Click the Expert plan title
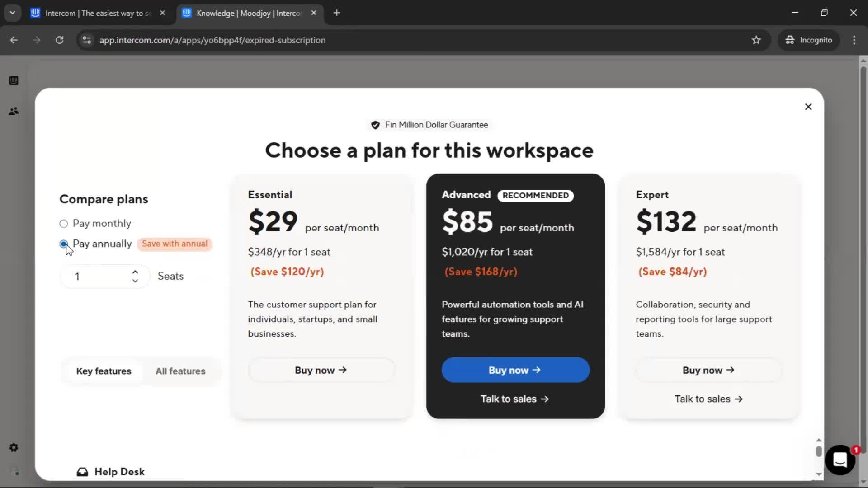The width and height of the screenshot is (868, 488). pyautogui.click(x=652, y=195)
